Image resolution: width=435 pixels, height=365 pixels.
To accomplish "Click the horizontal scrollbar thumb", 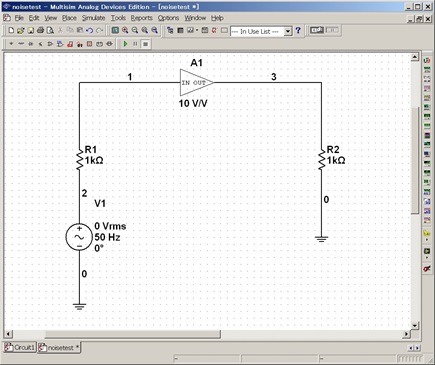I will pyautogui.click(x=133, y=334).
